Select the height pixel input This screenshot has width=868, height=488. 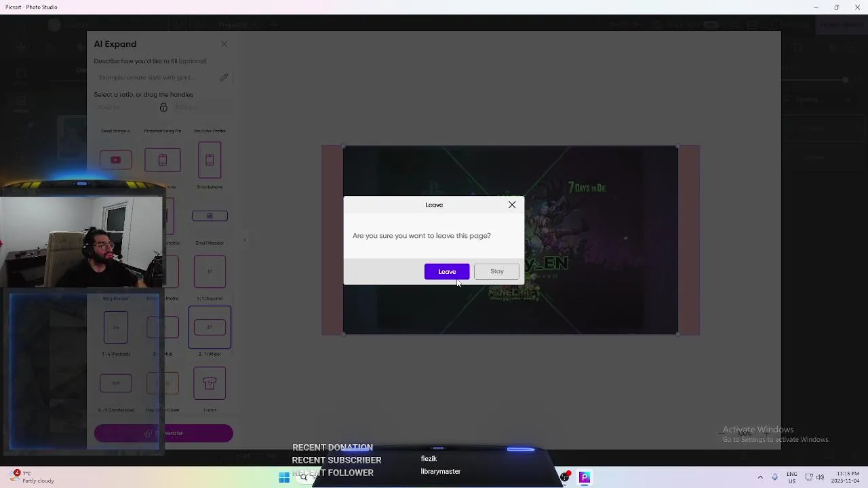201,107
